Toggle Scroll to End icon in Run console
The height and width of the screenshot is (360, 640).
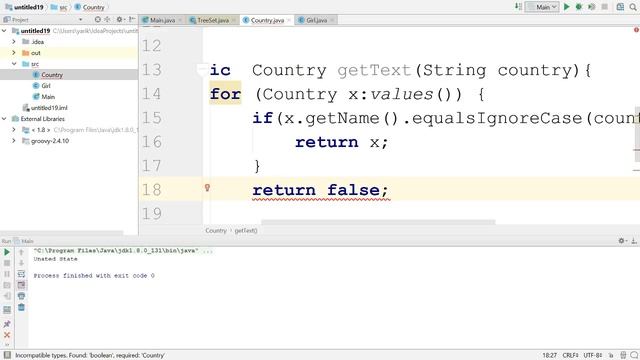pos(21,285)
